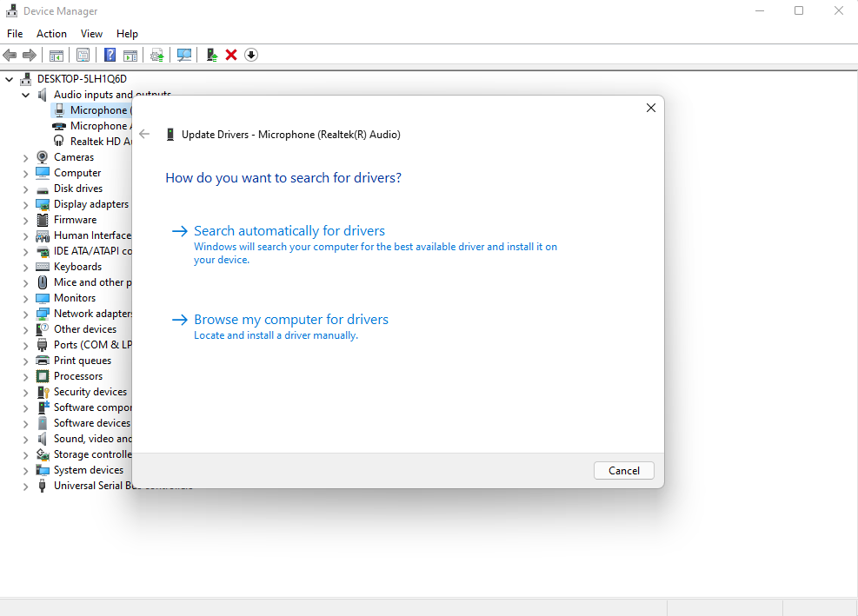Select the Software components category
Viewport: 858px width, 616px height.
(92, 407)
